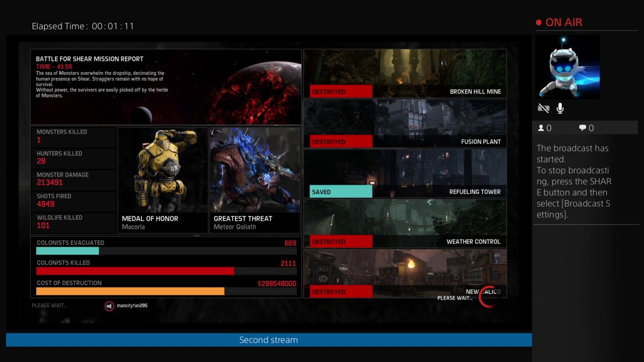Click the cost value $288548000

tap(277, 284)
